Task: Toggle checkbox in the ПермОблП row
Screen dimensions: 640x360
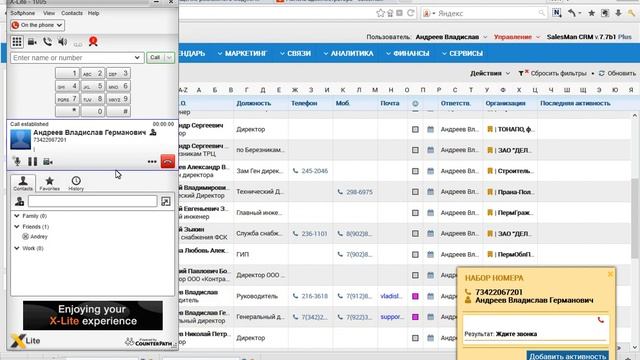Action: pos(415,254)
